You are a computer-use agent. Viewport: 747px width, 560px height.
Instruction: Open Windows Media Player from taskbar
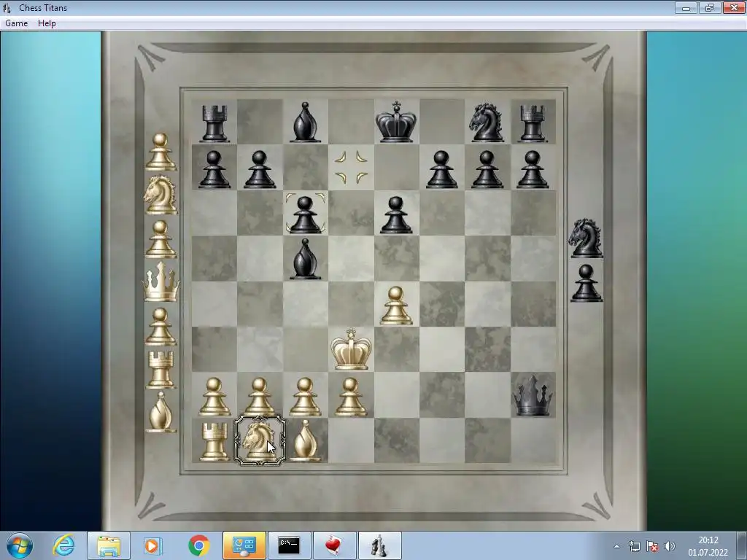click(153, 545)
